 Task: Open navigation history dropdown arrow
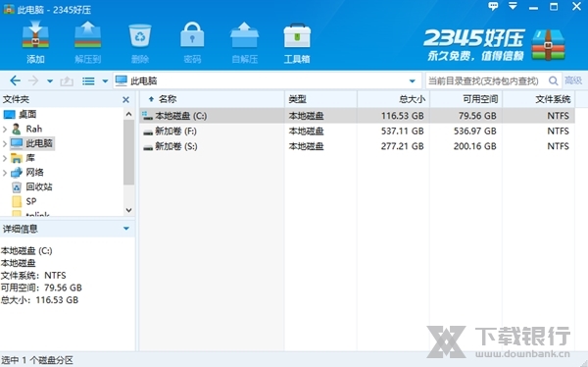pos(50,81)
